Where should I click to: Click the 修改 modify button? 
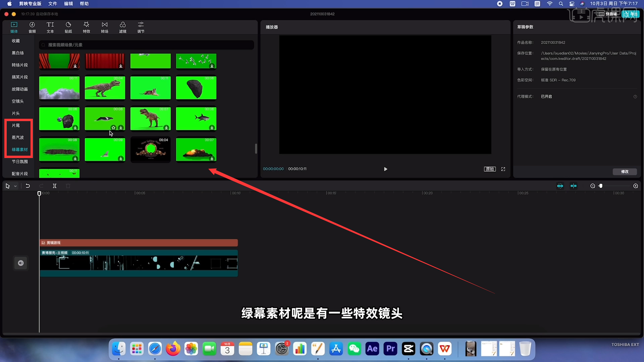[625, 171]
